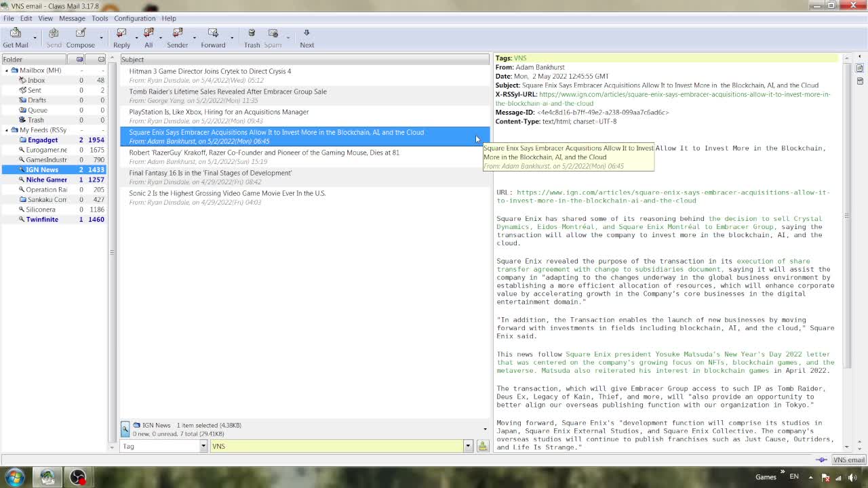
Task: Show message text view icon
Action: 860,68
